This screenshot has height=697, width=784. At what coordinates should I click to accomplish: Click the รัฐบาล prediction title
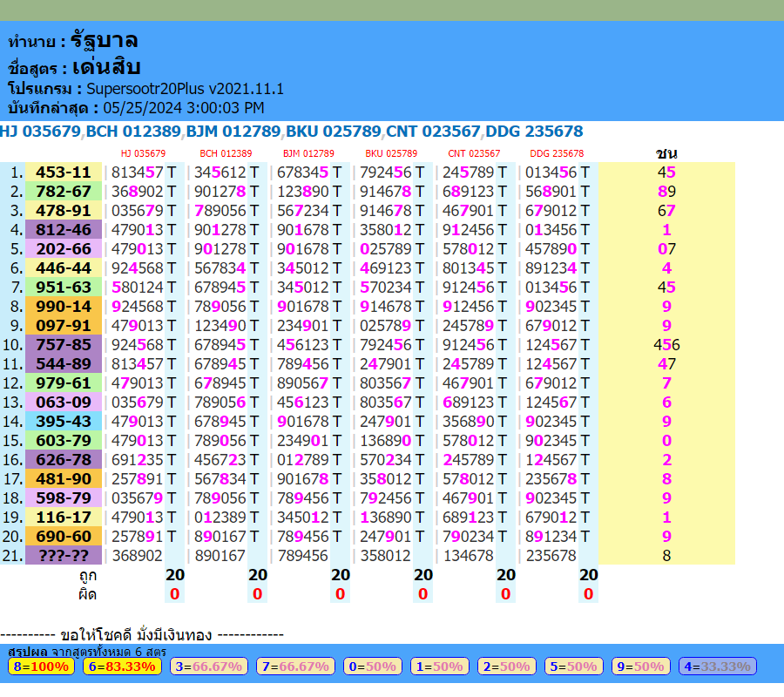click(104, 40)
